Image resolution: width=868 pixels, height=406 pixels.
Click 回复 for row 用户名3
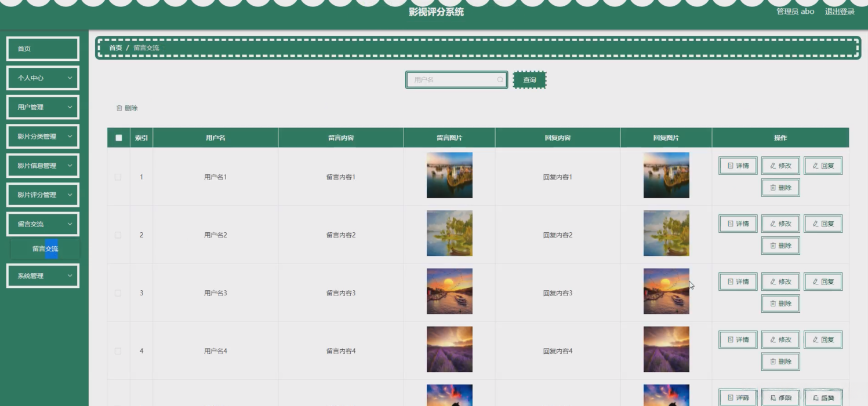pyautogui.click(x=823, y=281)
